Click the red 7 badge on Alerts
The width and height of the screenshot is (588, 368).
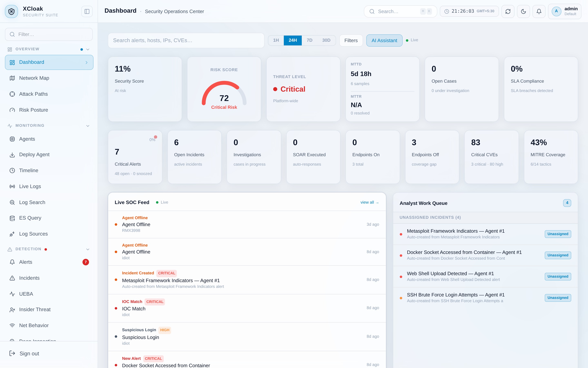click(86, 262)
